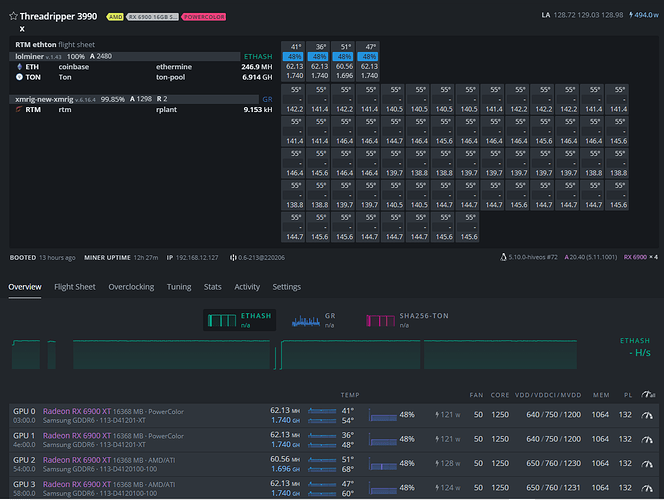664x500 pixels.
Task: Open the RTM ethton flight sheet link
Action: coord(55,44)
